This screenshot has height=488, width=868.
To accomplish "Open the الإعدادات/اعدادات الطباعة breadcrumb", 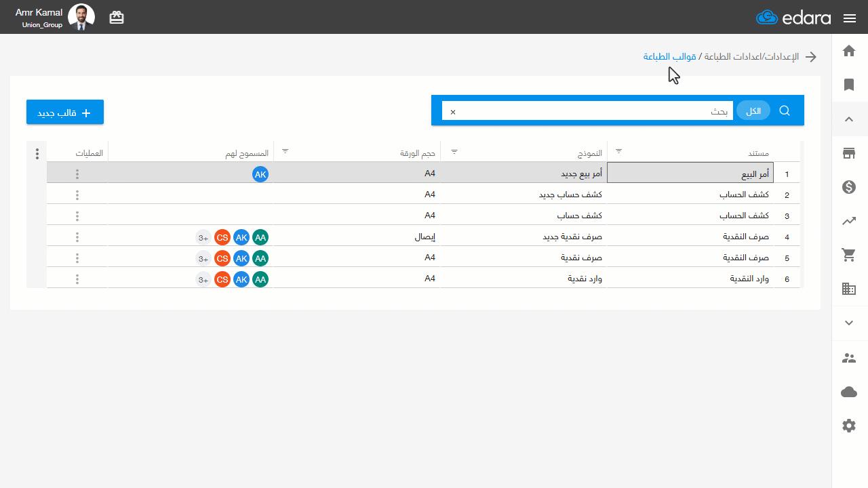I will pyautogui.click(x=752, y=56).
